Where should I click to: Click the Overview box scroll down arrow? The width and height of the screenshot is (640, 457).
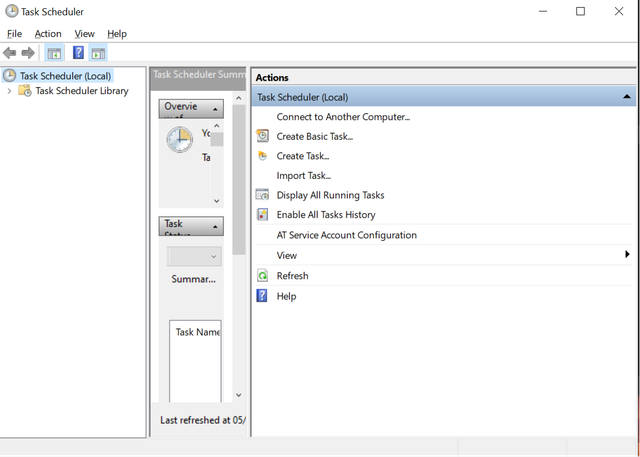[217, 201]
